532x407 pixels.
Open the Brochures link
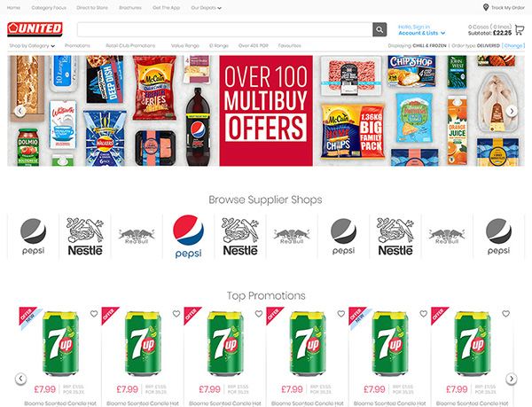tap(130, 7)
